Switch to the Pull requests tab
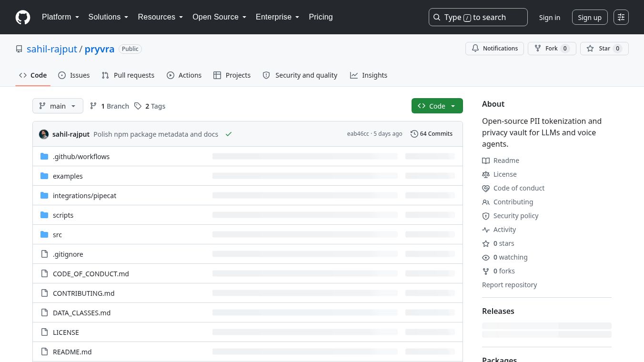 [x=128, y=75]
